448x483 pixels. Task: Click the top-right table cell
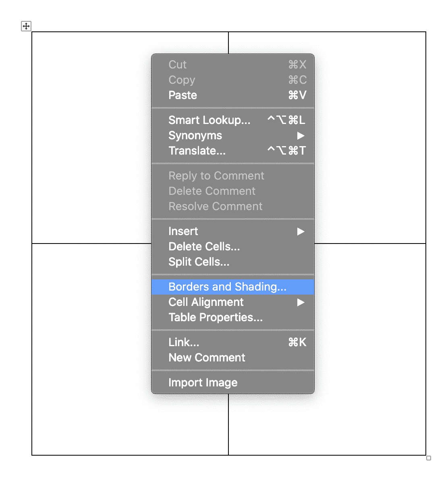point(371,121)
